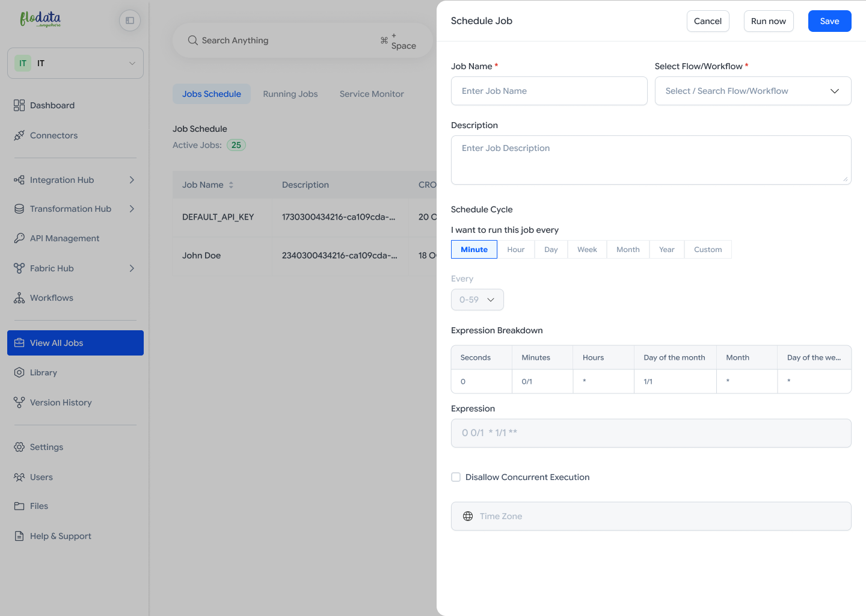Click the Time Zone globe icon
The height and width of the screenshot is (616, 866).
[x=468, y=516]
